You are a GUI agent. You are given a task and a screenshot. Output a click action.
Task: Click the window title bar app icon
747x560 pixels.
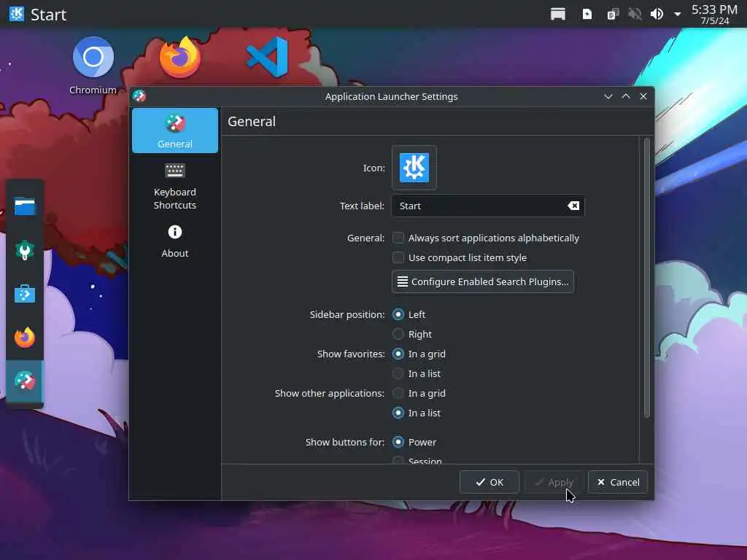(x=139, y=96)
